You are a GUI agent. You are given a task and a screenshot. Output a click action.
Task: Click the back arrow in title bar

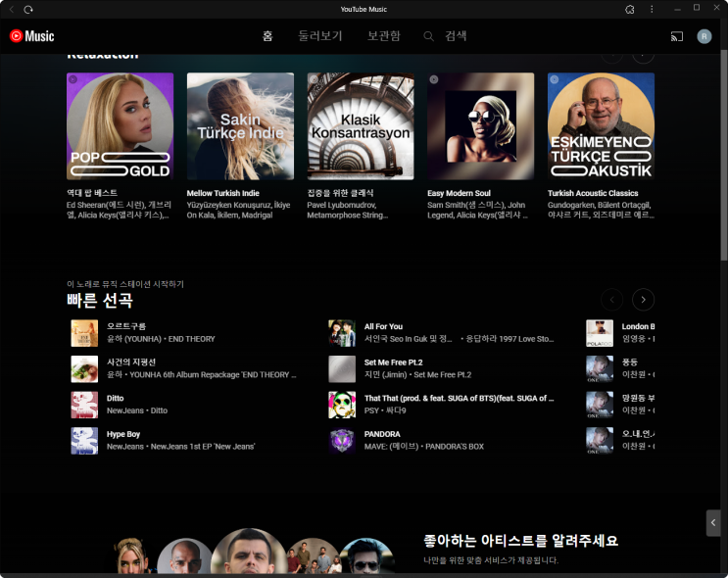[x=12, y=9]
